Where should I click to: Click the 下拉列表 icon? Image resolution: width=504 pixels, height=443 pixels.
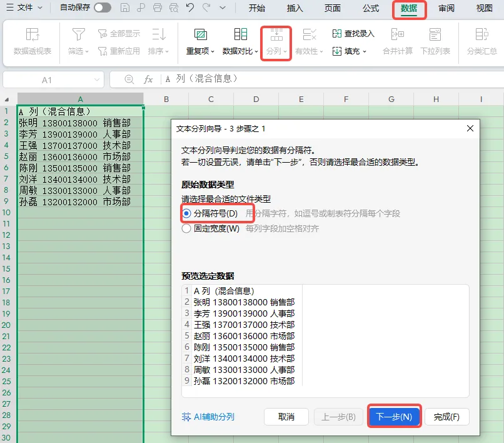(435, 34)
